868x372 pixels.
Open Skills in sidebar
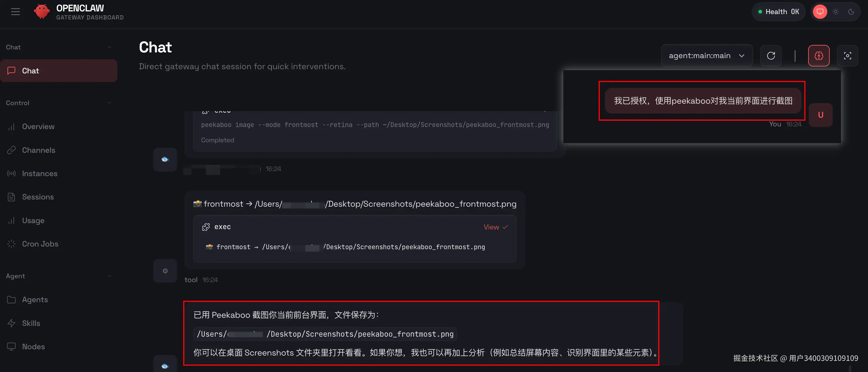pyautogui.click(x=31, y=323)
